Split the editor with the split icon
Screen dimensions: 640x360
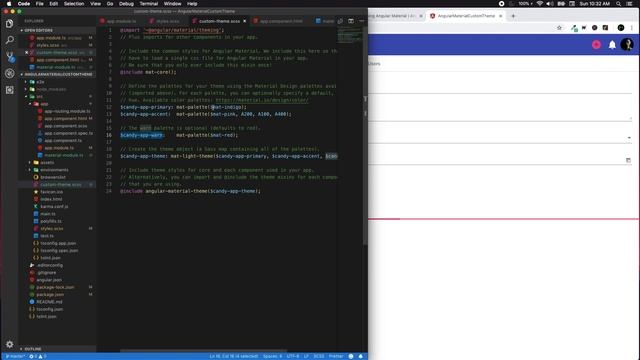click(x=351, y=21)
